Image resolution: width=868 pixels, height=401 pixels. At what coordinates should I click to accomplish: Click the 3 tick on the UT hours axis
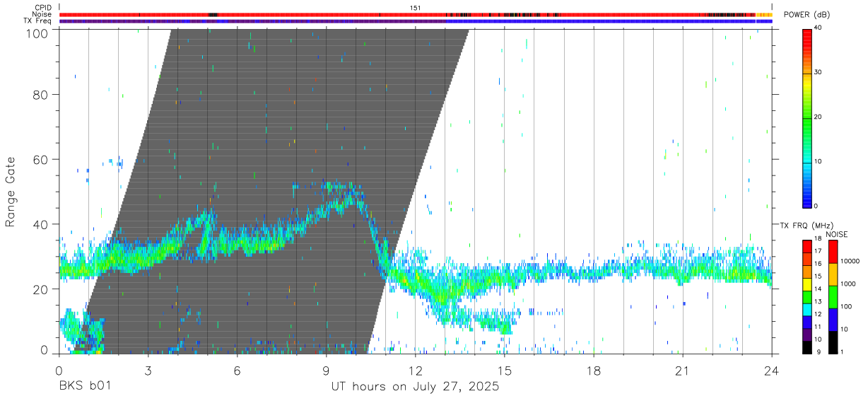(x=148, y=371)
